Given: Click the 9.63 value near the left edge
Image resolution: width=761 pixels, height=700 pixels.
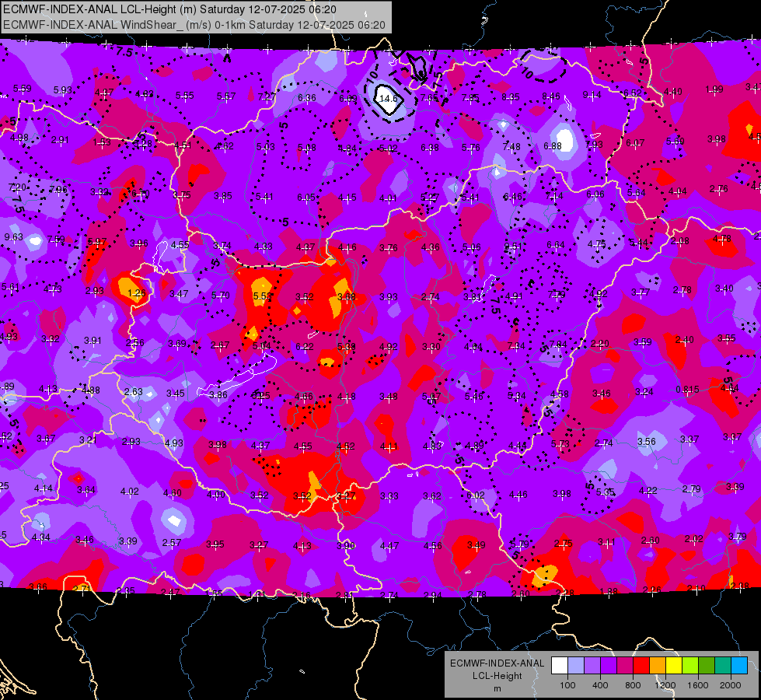Looking at the screenshot, I should (x=13, y=237).
